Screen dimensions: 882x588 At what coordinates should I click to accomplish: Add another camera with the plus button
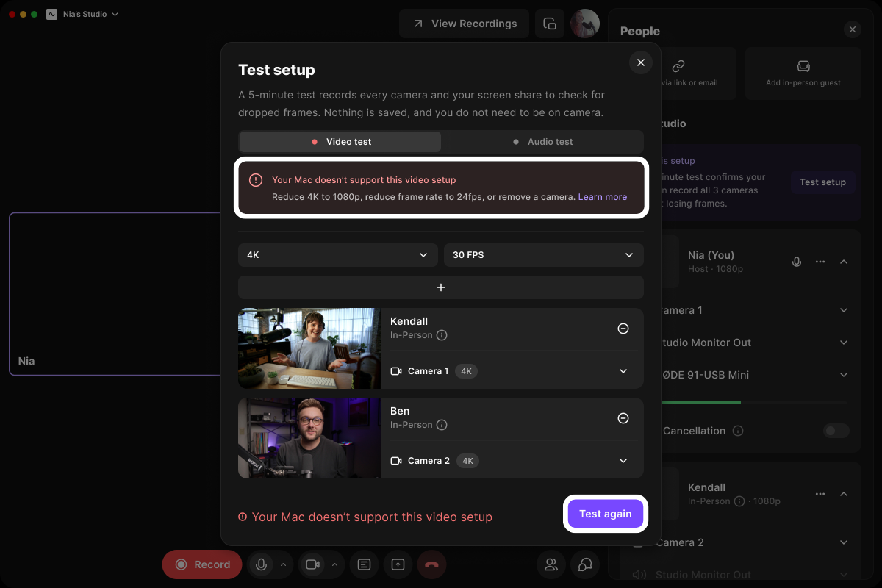[441, 287]
